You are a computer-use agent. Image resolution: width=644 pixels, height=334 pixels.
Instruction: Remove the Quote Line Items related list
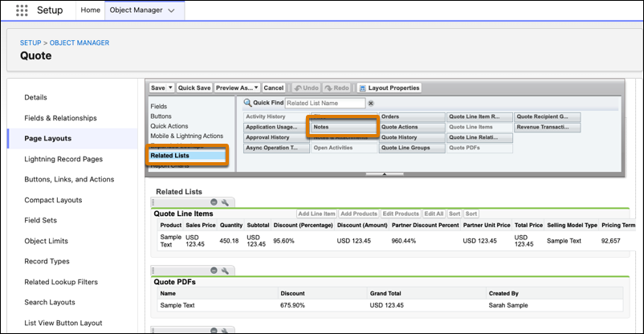[x=214, y=202]
